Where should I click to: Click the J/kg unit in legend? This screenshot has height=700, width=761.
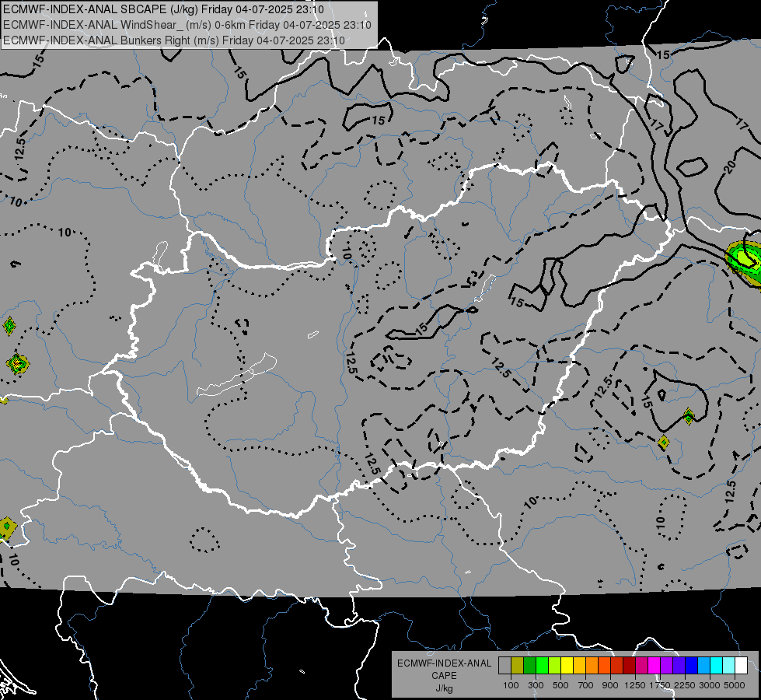[445, 689]
